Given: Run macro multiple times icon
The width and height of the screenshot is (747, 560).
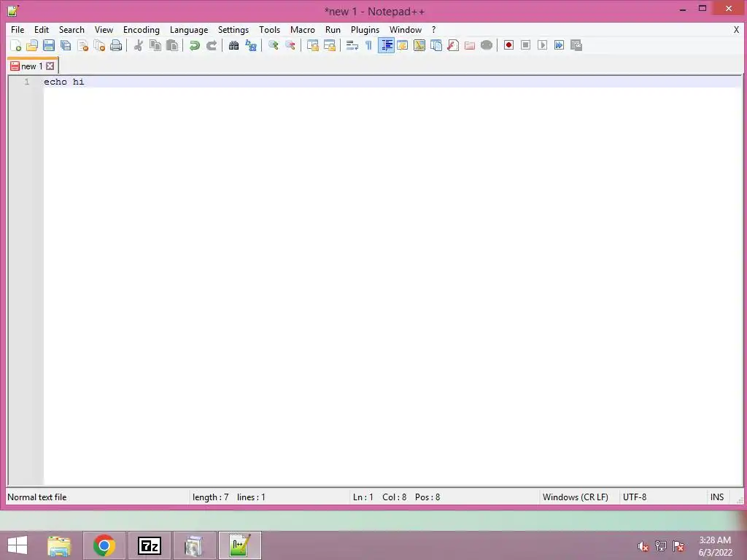Looking at the screenshot, I should pyautogui.click(x=559, y=45).
